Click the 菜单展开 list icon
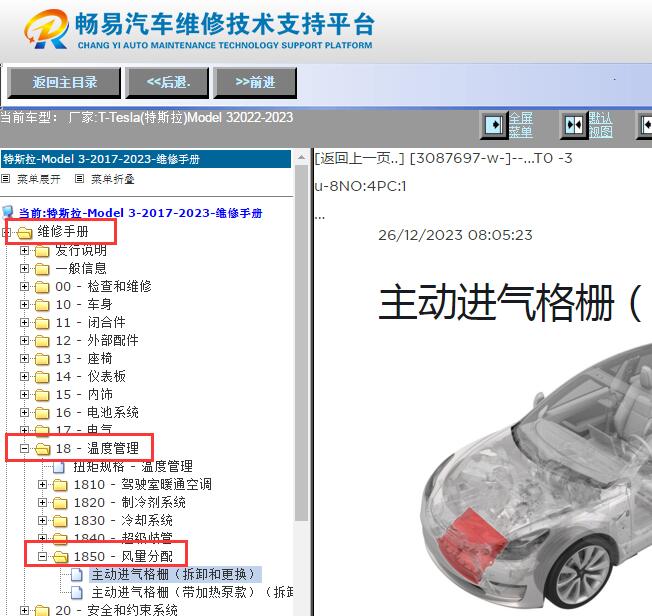652x616 pixels. coord(5,179)
